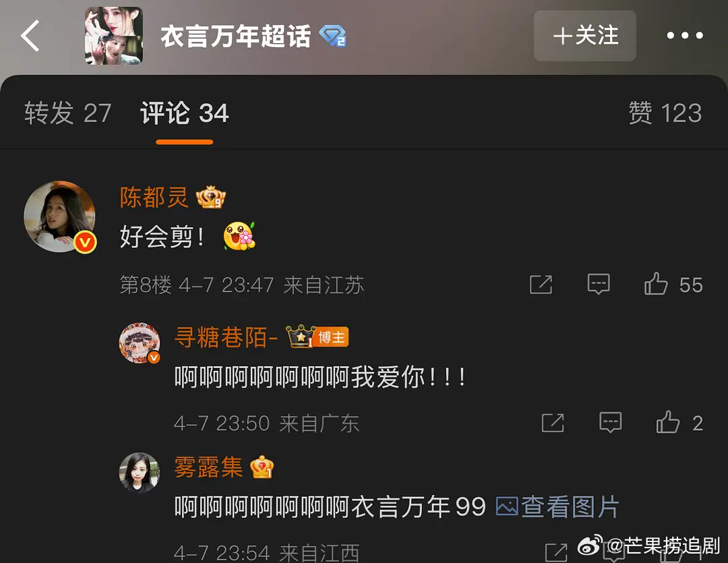Open the three-dots more options menu
This screenshot has height=563, width=728.
tap(684, 35)
